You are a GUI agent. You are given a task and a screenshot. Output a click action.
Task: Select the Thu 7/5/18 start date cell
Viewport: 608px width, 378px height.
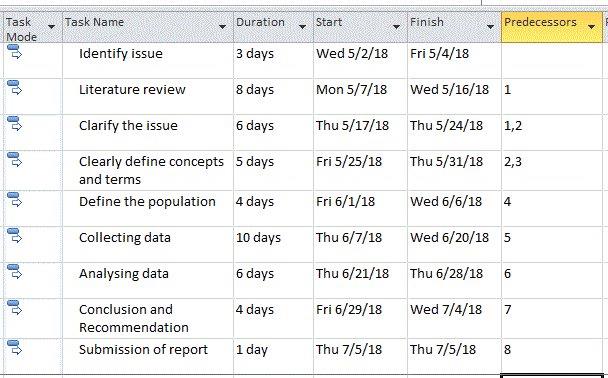(360, 356)
